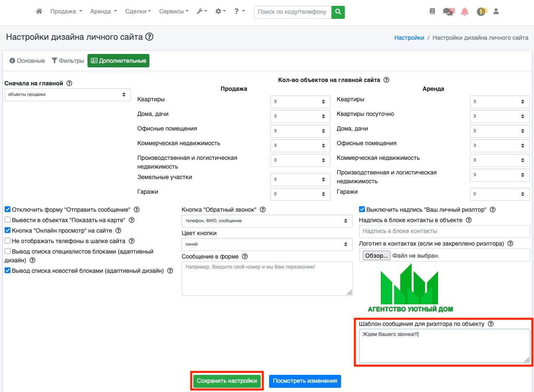534x392 pixels.
Task: Switch to the "Фильтры" tab
Action: pos(68,61)
